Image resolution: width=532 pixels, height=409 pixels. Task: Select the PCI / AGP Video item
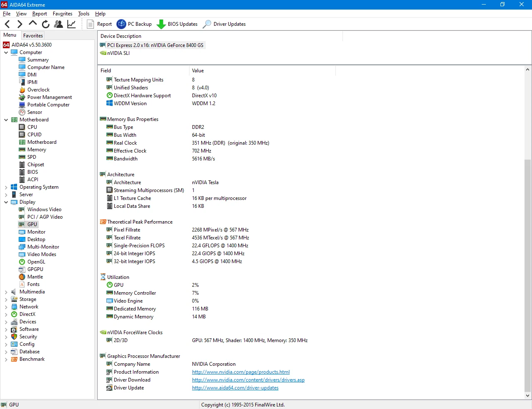point(45,217)
